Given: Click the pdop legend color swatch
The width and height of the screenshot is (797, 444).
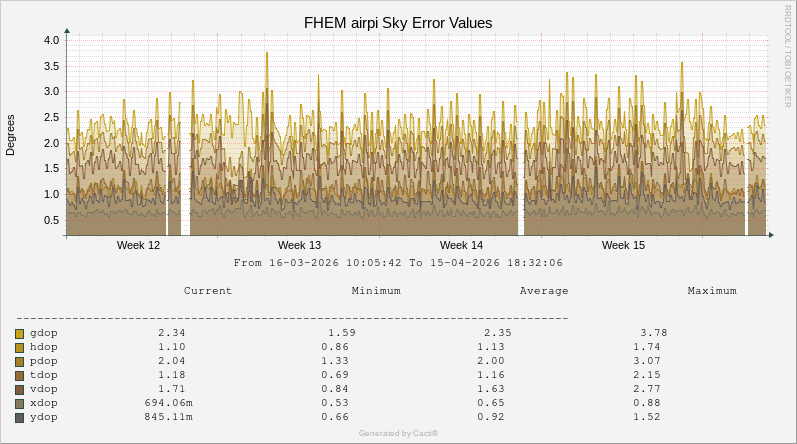Looking at the screenshot, I should click(x=19, y=361).
